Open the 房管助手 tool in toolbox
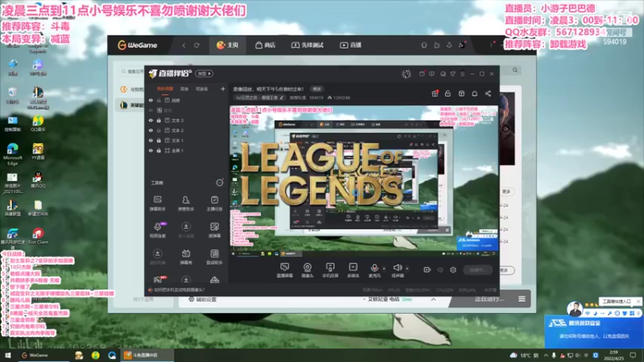The height and width of the screenshot is (362, 644). (x=186, y=204)
